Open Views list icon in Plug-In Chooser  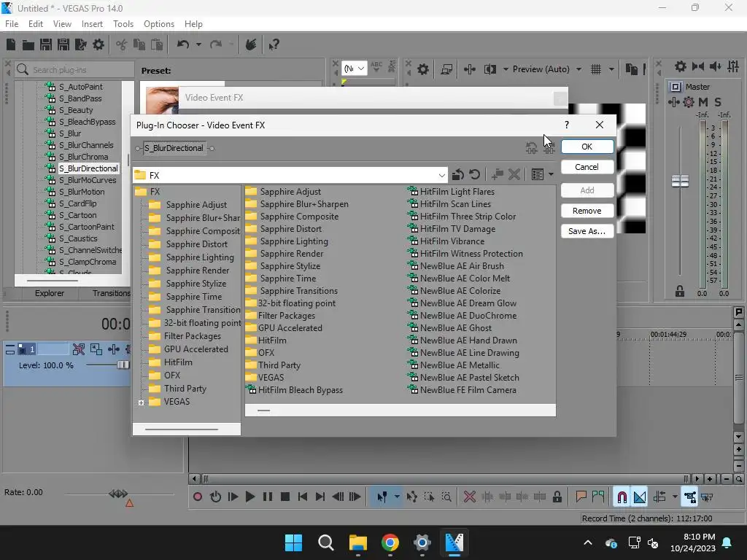tap(538, 175)
